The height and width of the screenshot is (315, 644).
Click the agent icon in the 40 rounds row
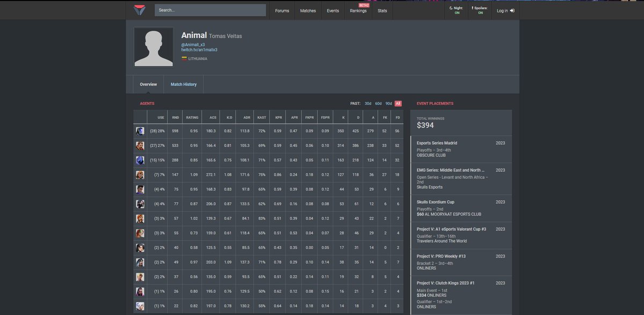(140, 248)
